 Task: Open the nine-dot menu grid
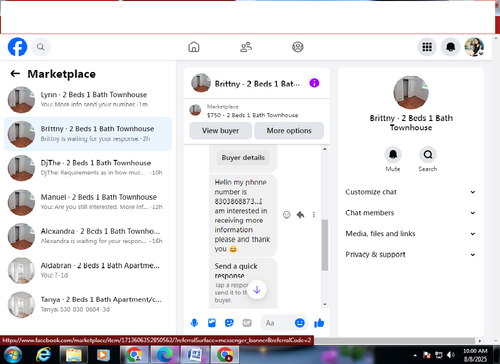(427, 47)
